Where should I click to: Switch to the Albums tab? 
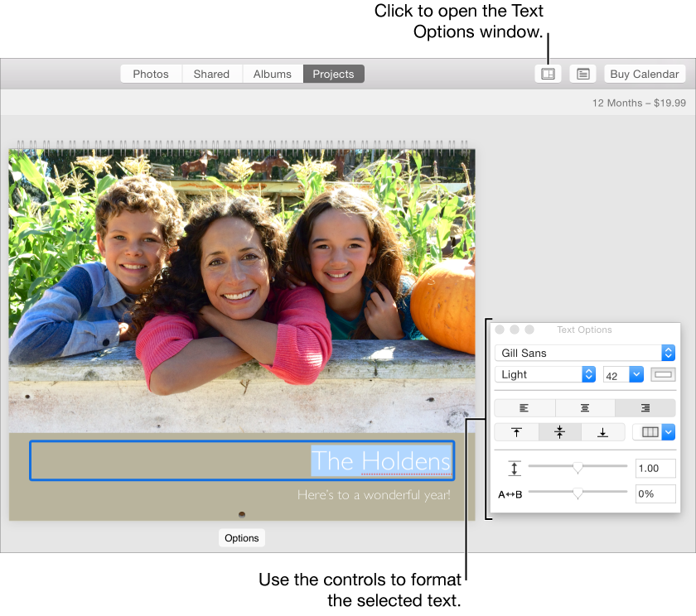pyautogui.click(x=272, y=74)
